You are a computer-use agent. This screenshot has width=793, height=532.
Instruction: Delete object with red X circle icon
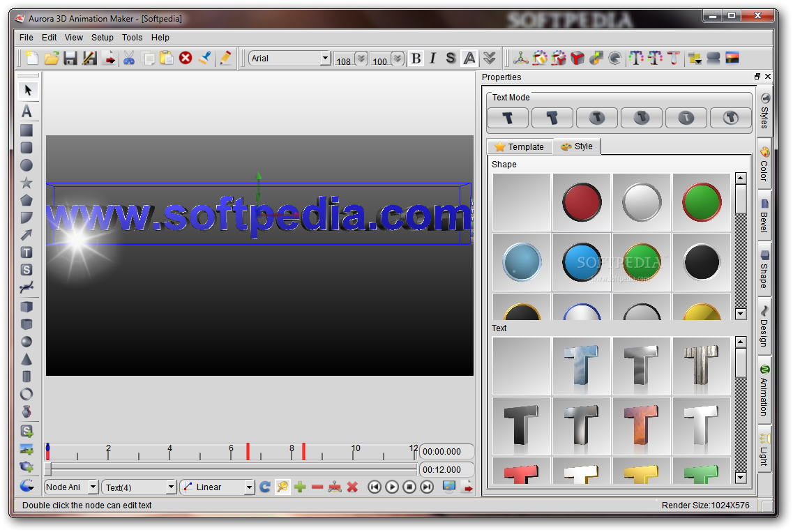[x=186, y=58]
